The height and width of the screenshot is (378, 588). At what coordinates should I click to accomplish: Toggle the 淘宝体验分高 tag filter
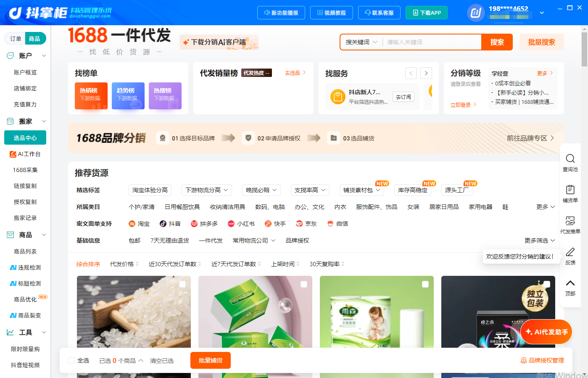click(150, 190)
